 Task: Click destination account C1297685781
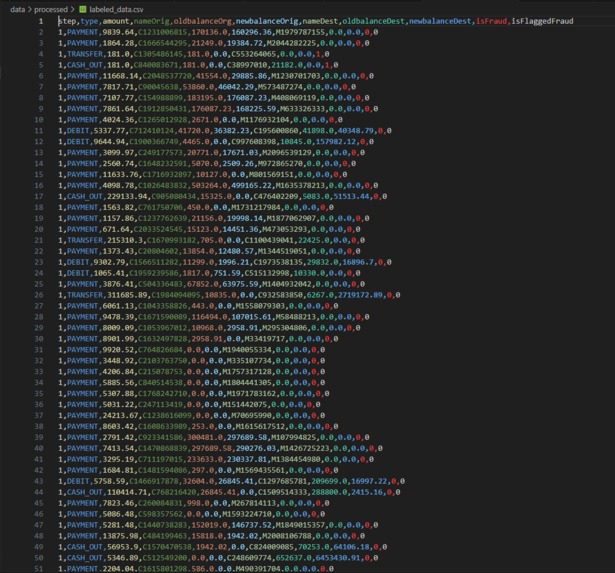point(282,481)
